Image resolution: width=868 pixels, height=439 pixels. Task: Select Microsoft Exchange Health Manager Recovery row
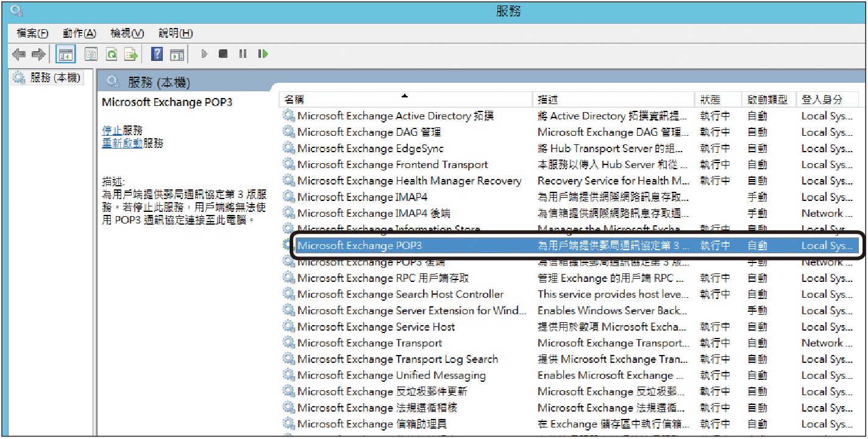571,180
